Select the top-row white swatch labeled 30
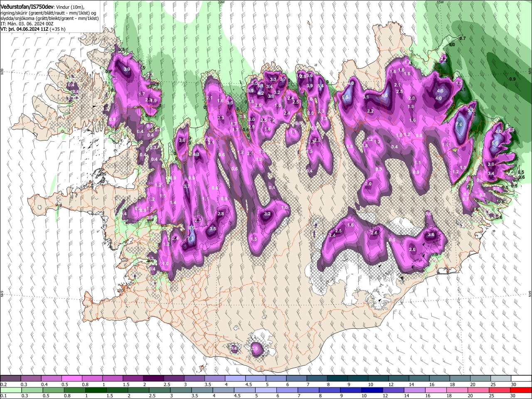 click(521, 378)
